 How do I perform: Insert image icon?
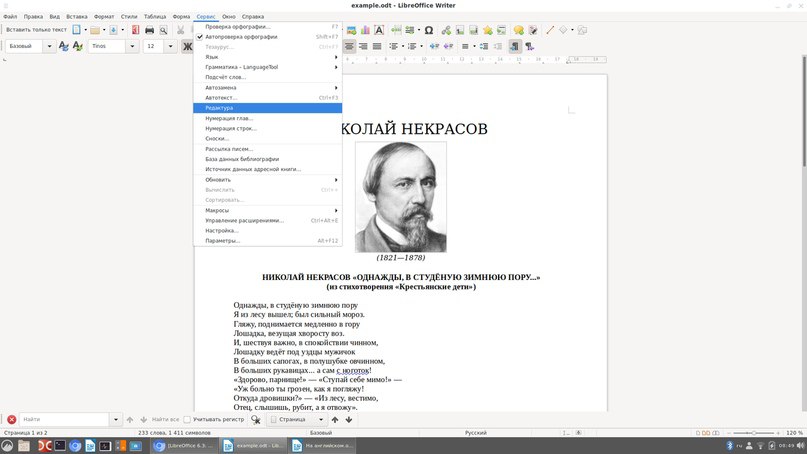[x=352, y=30]
